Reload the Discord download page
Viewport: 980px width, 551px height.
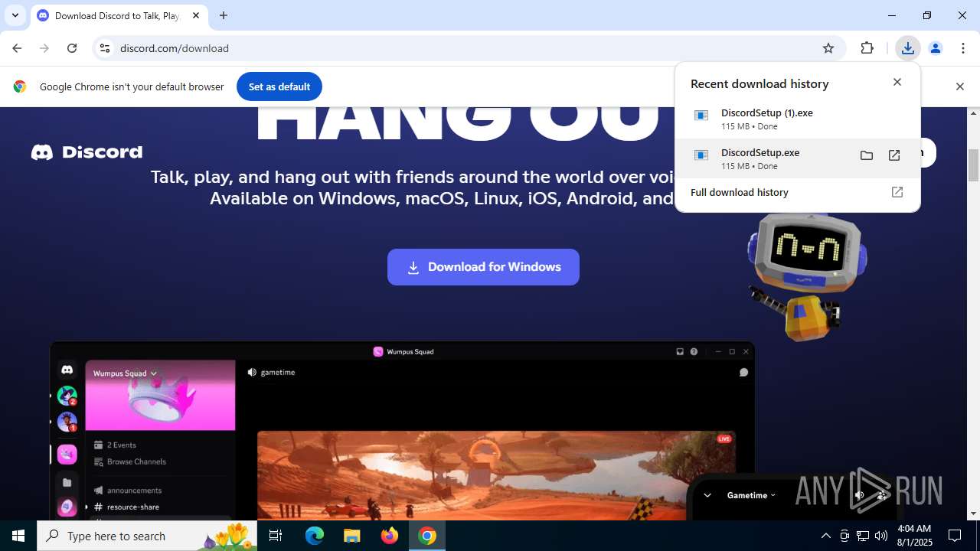[x=72, y=48]
